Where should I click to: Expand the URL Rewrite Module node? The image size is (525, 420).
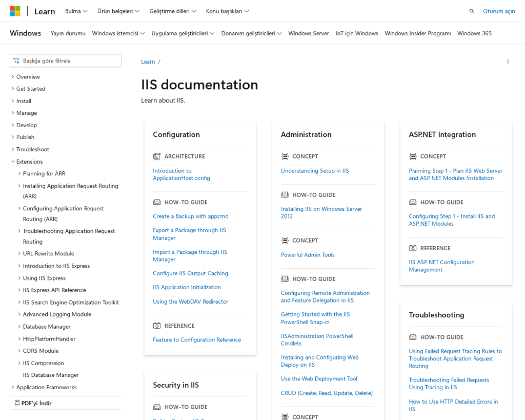pos(19,253)
